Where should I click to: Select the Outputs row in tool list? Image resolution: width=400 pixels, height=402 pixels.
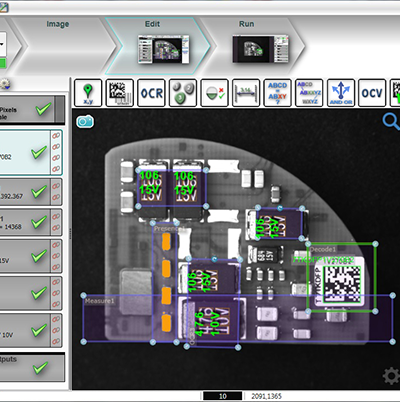click(32, 368)
